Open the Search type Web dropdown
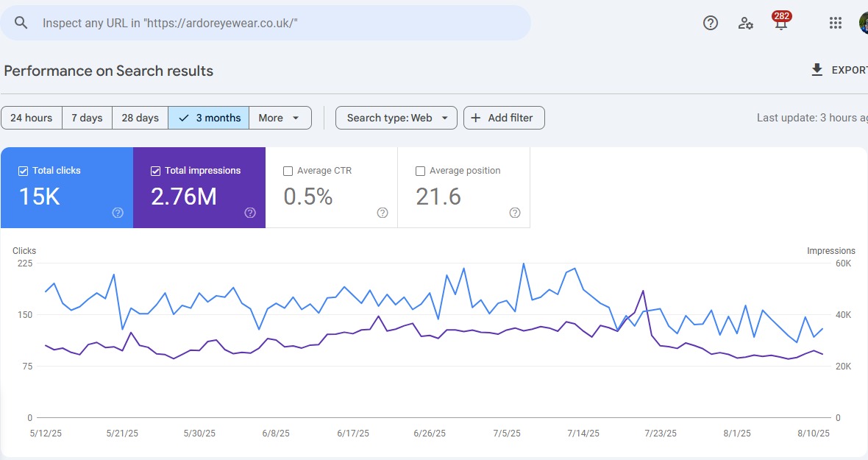 (396, 118)
